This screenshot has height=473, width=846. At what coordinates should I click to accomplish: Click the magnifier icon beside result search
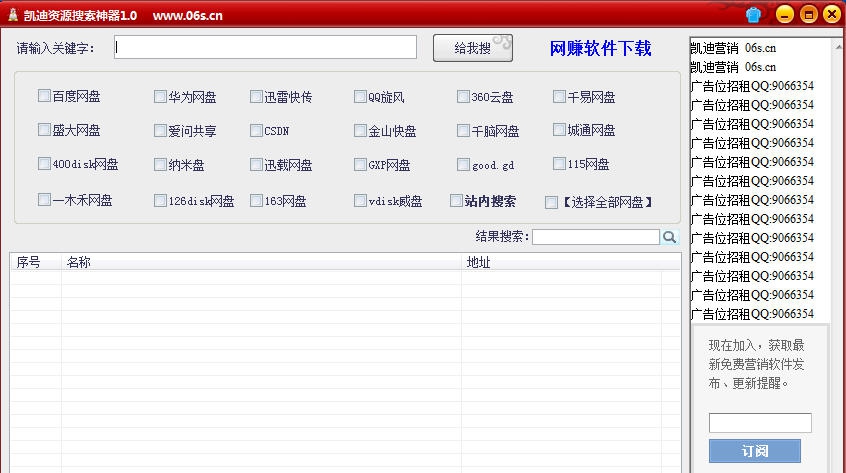pos(670,237)
